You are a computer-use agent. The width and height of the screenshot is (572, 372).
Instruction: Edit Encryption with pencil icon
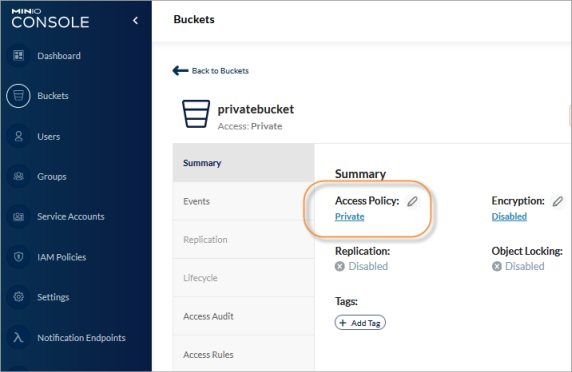pos(557,201)
